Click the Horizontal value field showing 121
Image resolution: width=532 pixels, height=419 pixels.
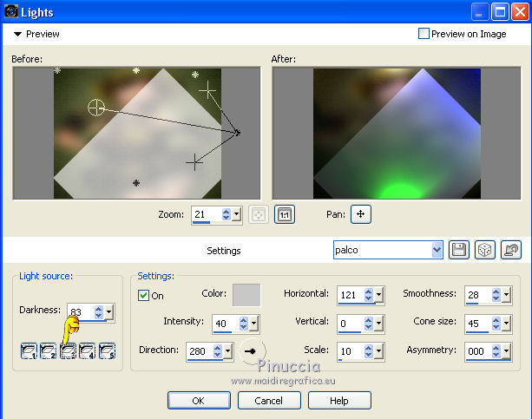351,295
